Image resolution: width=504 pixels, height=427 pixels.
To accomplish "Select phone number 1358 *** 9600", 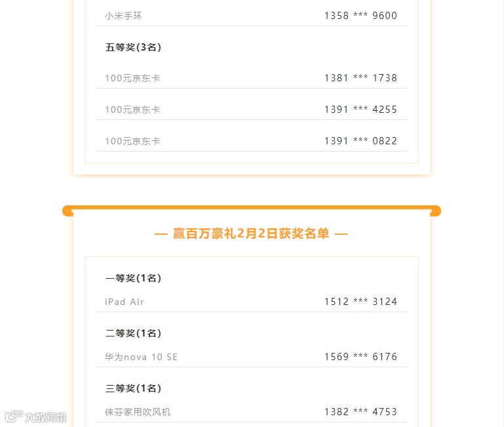I will tap(360, 16).
